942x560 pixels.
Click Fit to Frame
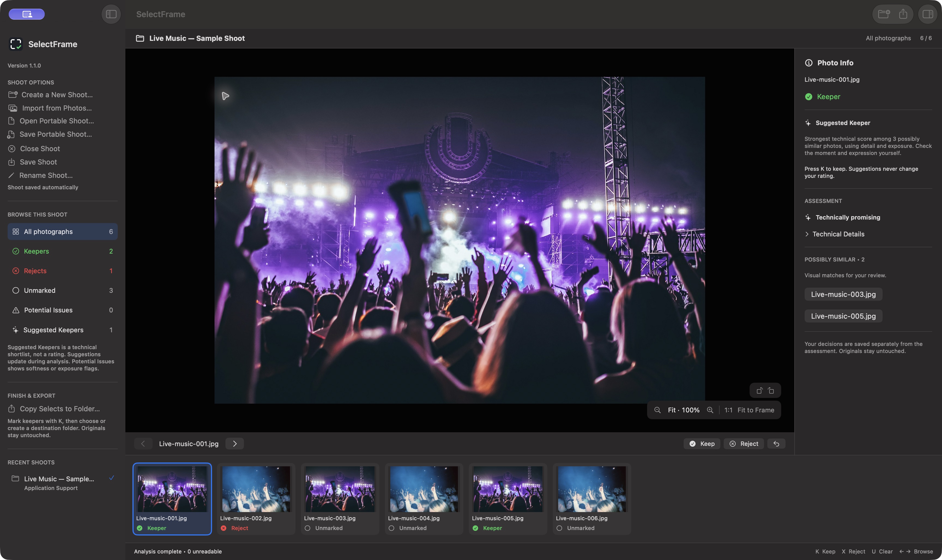756,410
